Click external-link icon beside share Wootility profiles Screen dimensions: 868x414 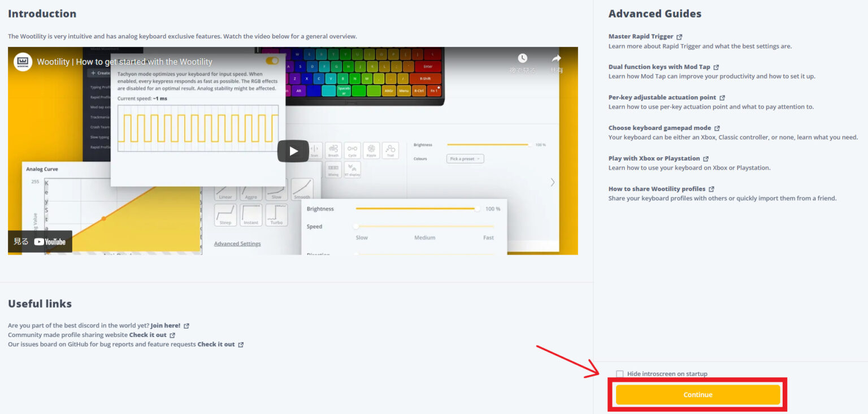[711, 189]
